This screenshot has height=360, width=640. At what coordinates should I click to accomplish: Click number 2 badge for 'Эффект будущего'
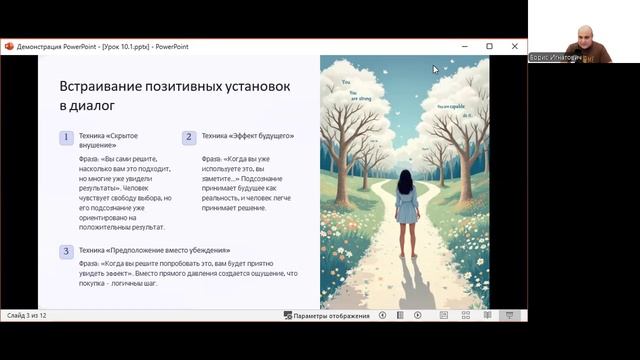[x=189, y=138]
